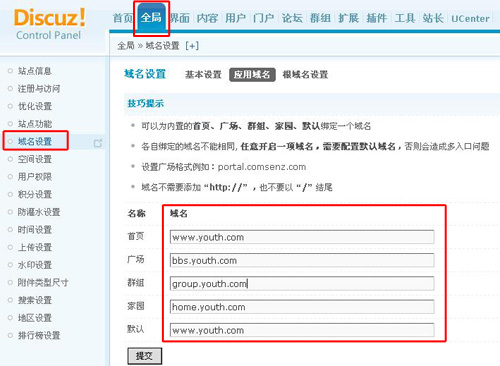Click the 首页 domain field www.youth.com
The height and width of the screenshot is (366, 500).
coord(302,237)
